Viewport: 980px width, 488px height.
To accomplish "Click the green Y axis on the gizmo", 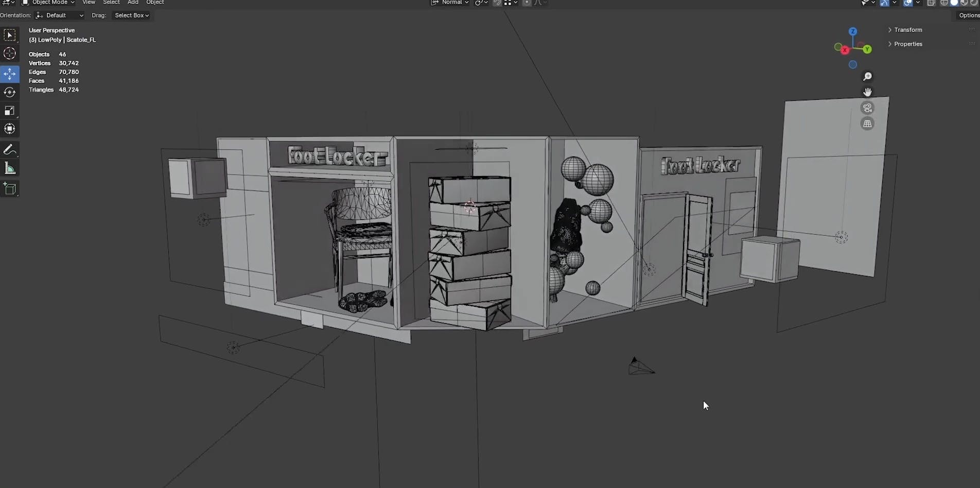I will [x=867, y=49].
